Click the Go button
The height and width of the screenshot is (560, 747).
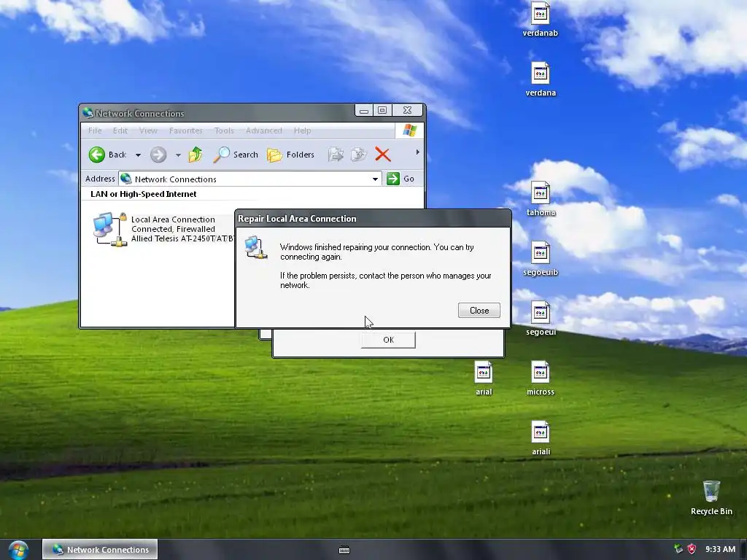click(x=400, y=179)
